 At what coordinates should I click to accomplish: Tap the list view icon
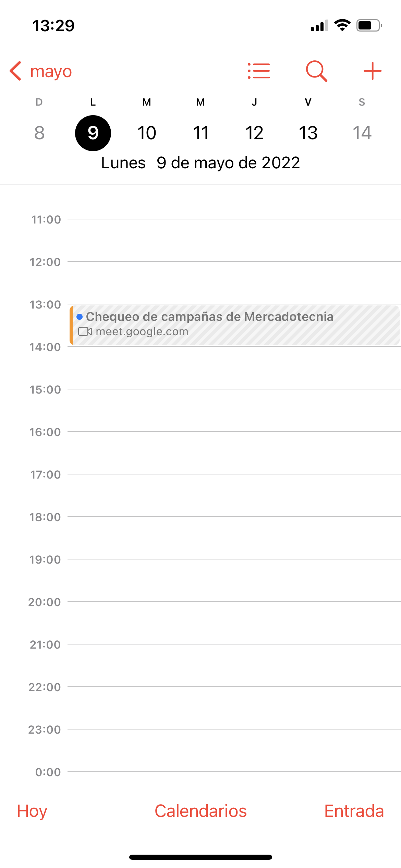[x=259, y=71]
